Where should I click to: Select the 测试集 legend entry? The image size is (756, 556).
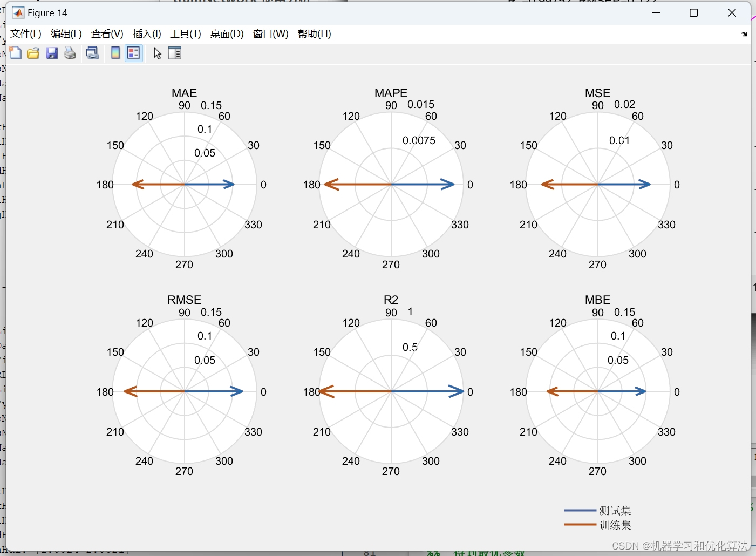point(614,510)
